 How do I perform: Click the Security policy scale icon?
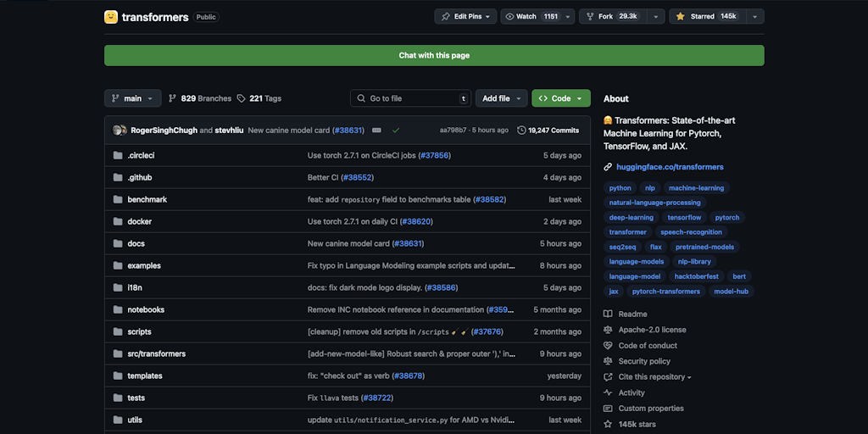(608, 361)
